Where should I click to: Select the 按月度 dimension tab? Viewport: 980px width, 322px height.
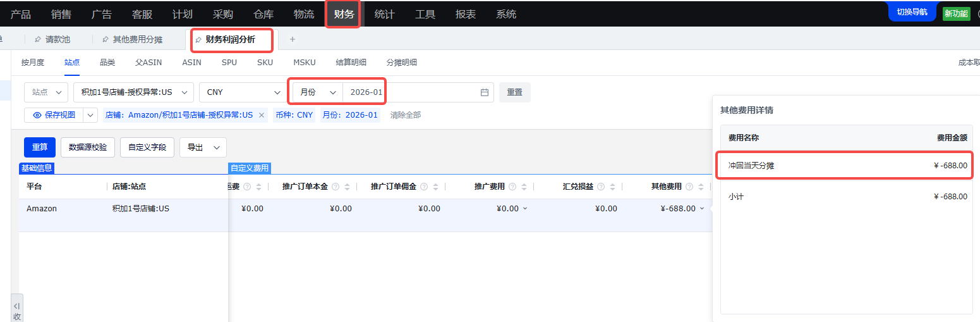(33, 62)
